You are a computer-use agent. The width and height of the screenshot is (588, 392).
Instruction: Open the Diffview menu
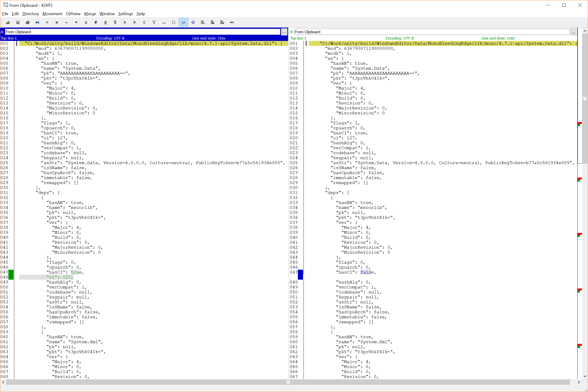coord(73,14)
